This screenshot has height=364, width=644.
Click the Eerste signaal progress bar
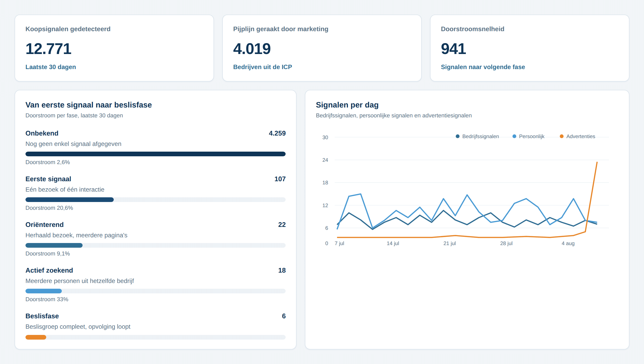tap(156, 200)
